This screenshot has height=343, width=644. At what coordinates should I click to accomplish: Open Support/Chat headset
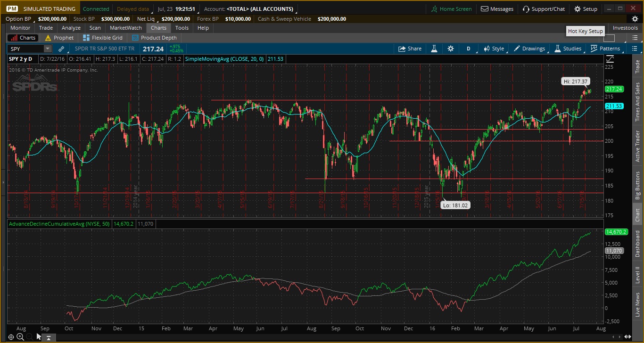[x=544, y=9]
